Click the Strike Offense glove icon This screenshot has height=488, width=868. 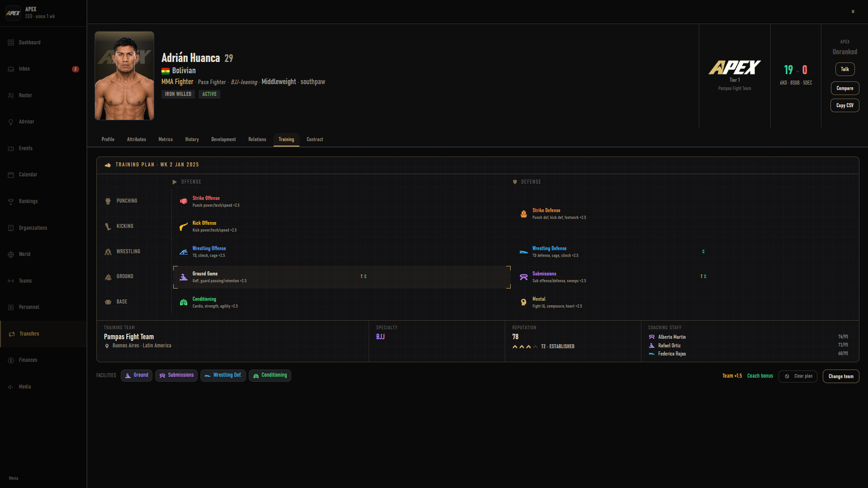[184, 201]
